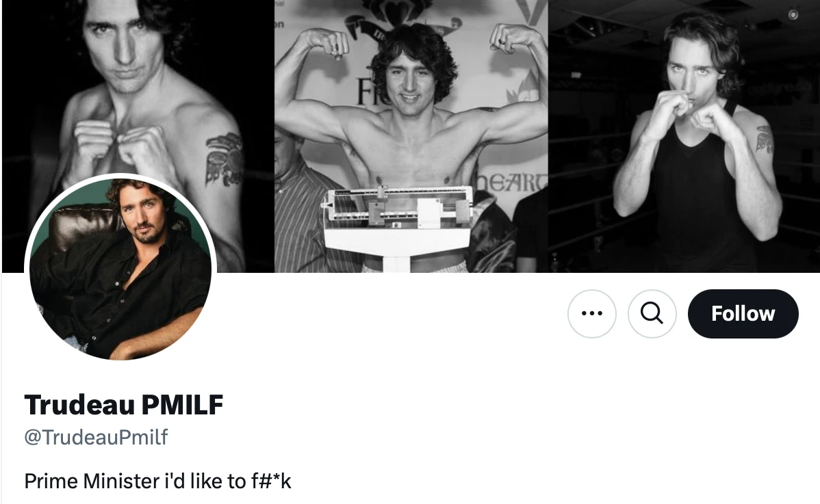Click the @TrudeauPmilf handle text
This screenshot has width=820, height=504.
click(x=96, y=438)
